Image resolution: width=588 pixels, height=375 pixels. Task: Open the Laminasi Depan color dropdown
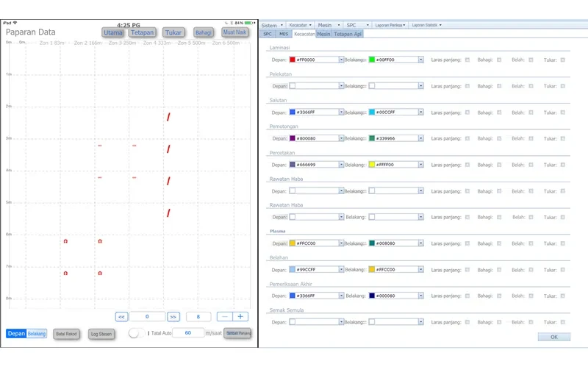coord(341,60)
